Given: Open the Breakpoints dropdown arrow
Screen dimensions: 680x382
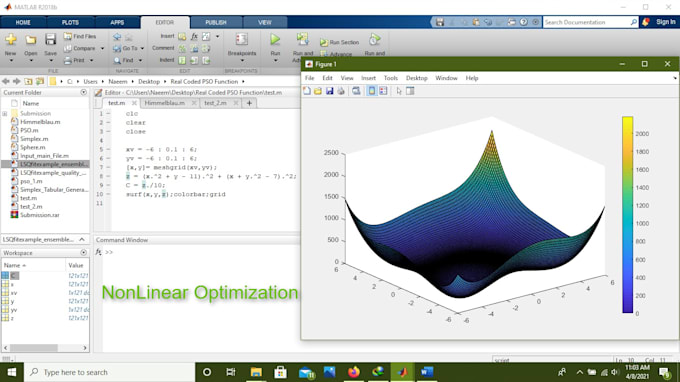Looking at the screenshot, I should (242, 61).
